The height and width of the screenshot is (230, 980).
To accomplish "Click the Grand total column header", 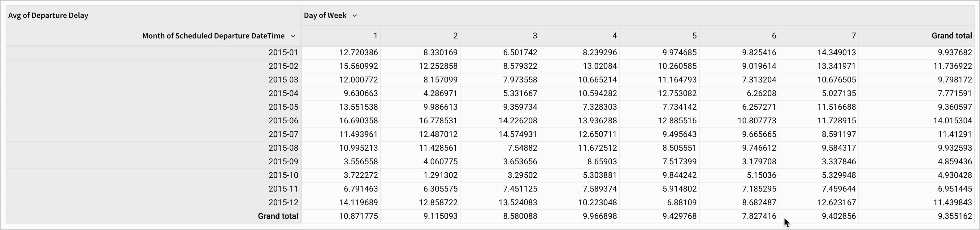I will coord(951,36).
